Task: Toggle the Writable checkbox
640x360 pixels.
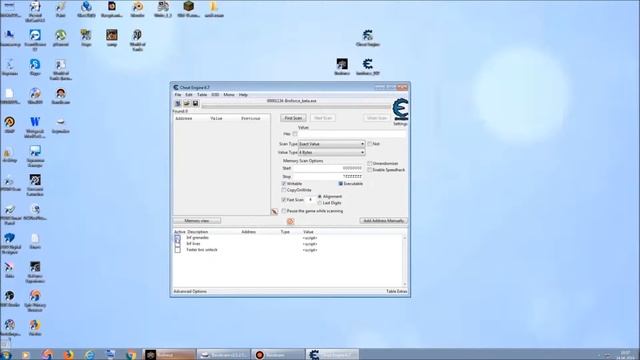Action: (284, 184)
